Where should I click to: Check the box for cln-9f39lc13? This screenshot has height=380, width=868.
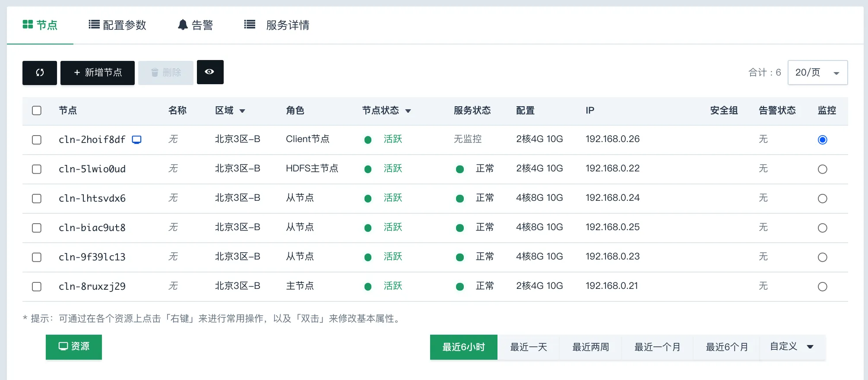37,257
